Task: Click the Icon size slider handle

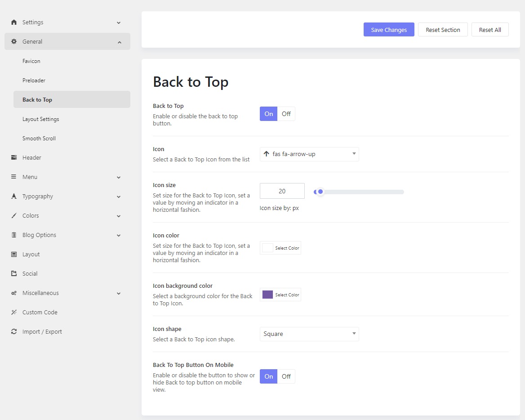Action: 320,192
